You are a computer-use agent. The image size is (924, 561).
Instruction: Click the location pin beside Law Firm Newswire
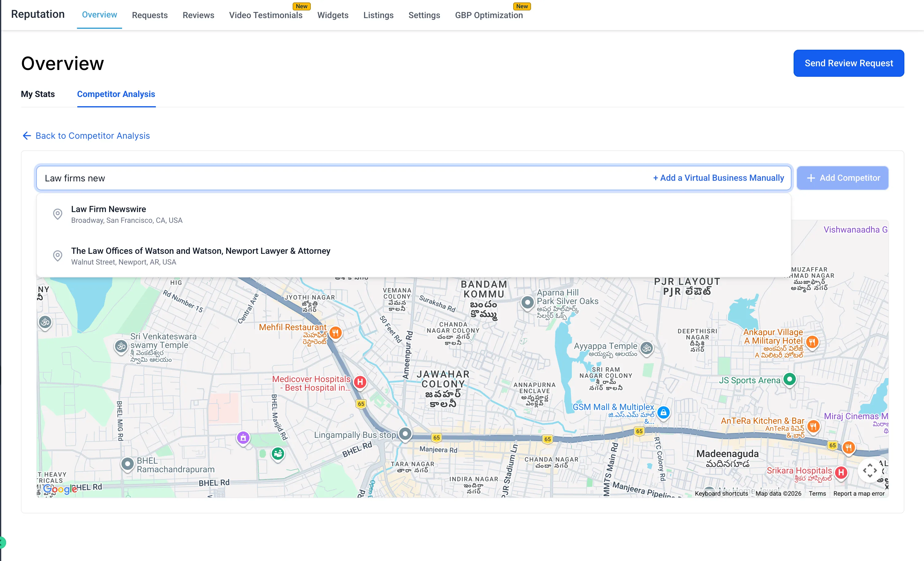[x=58, y=214]
